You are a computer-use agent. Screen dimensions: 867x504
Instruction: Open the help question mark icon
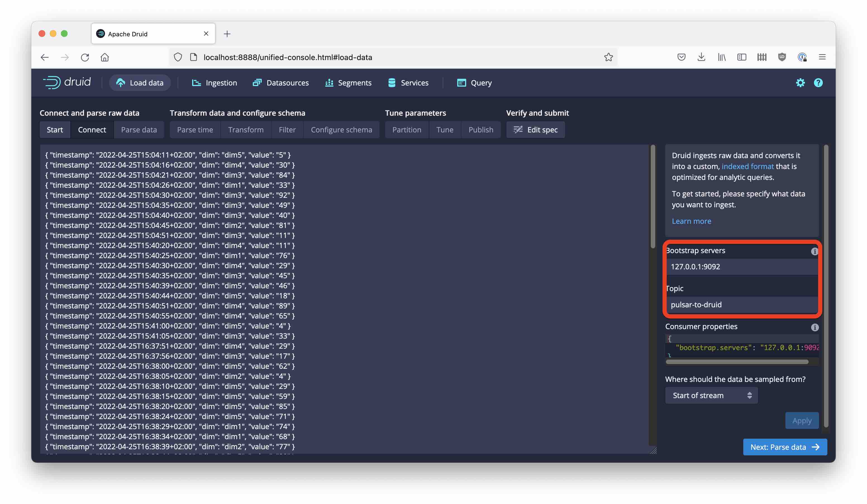818,83
